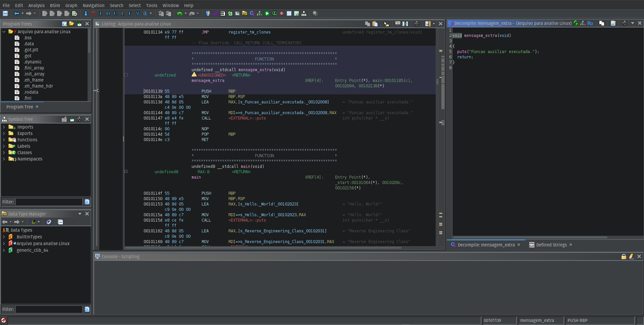This screenshot has width=644, height=325.
Task: Click the register_tm_clones jump target label
Action: click(249, 32)
